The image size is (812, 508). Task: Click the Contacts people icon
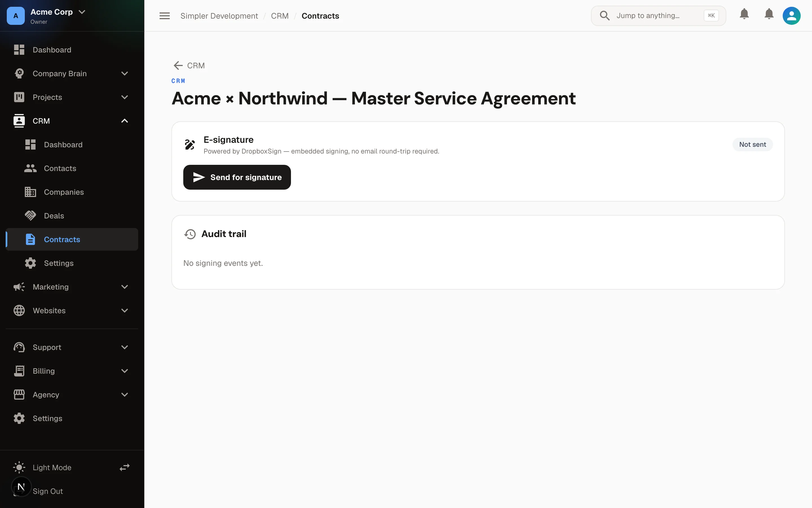(30, 168)
